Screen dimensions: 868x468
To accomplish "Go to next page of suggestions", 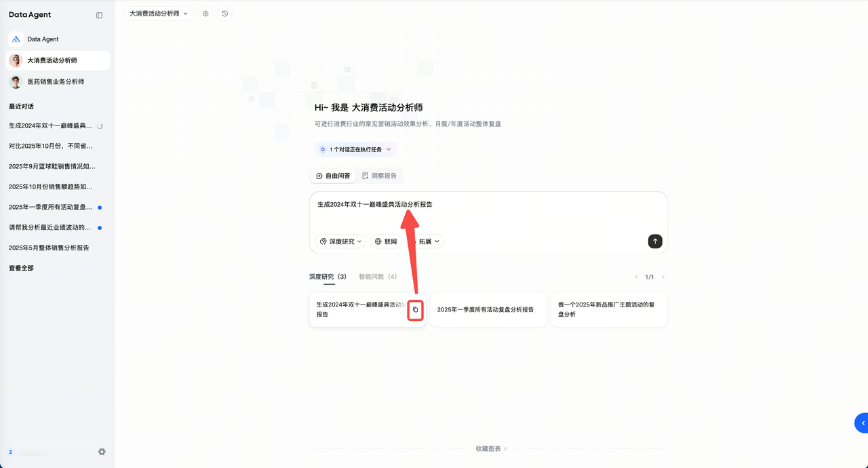I will click(x=663, y=277).
